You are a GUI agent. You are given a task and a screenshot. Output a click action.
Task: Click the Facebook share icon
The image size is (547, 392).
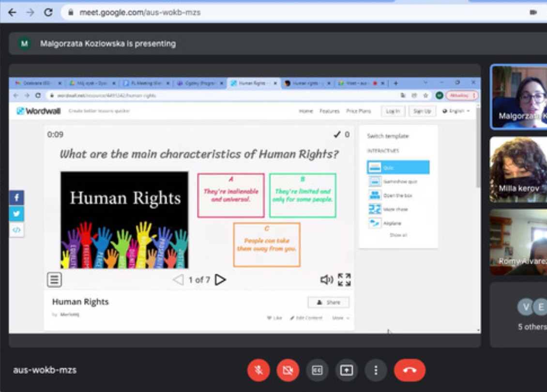[16, 197]
